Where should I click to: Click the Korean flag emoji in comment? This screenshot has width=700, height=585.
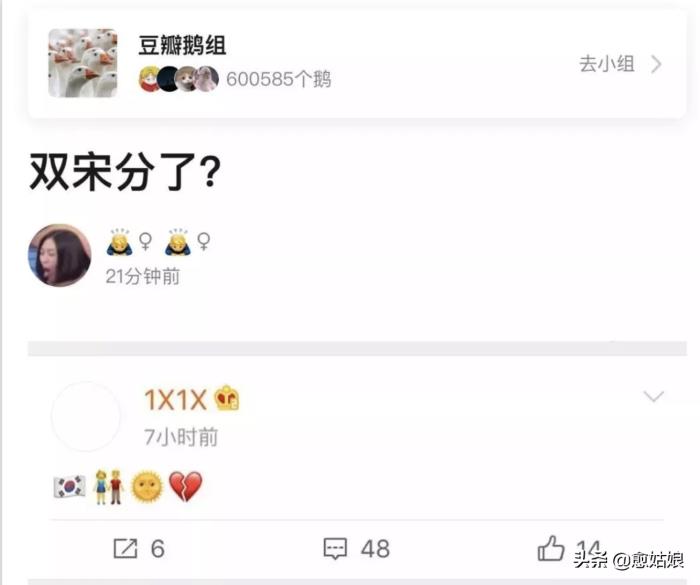click(70, 487)
